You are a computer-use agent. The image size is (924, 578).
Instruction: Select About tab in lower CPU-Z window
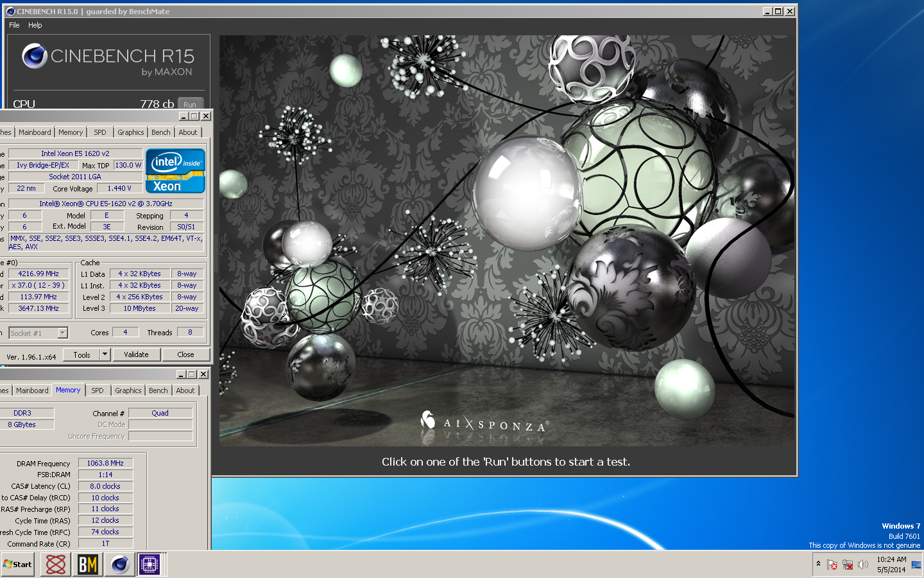coord(185,390)
